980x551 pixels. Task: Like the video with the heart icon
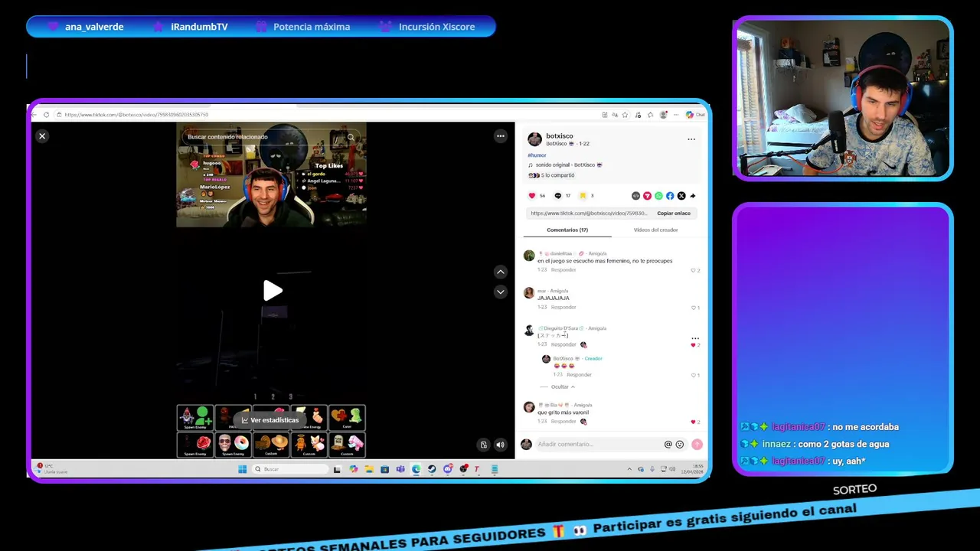click(532, 196)
